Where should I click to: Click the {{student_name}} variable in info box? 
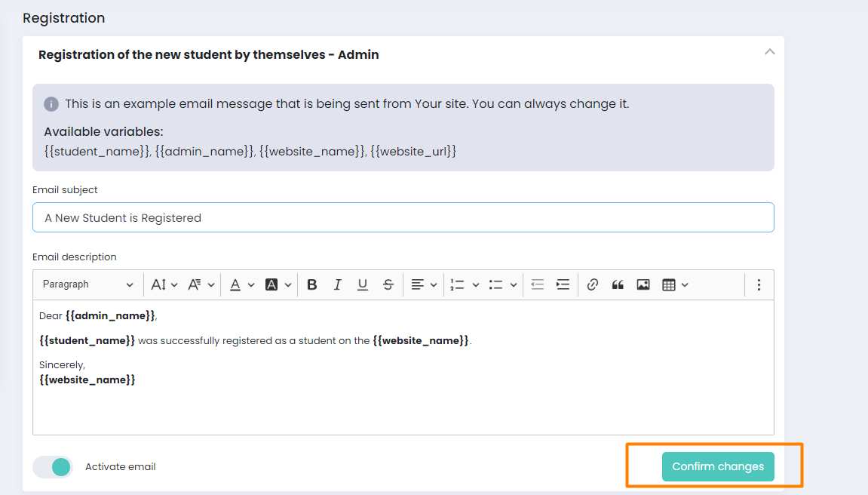tap(97, 151)
